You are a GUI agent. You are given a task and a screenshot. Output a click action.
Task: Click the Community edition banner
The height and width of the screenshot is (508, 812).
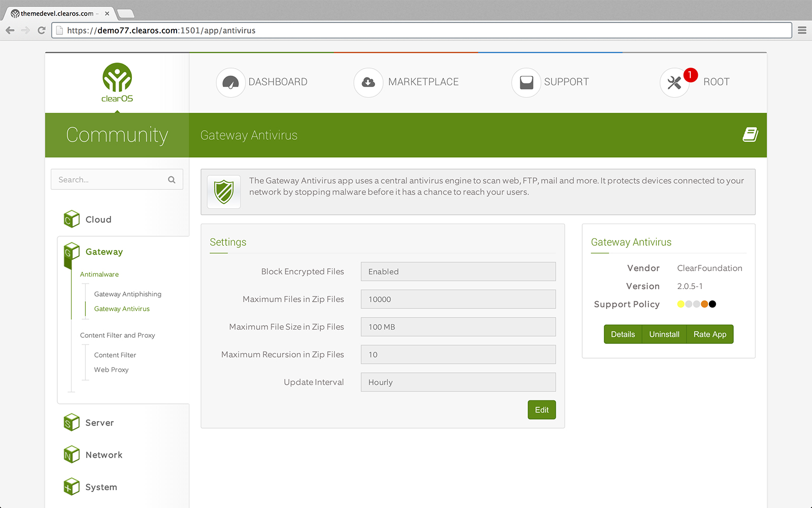[x=117, y=135]
